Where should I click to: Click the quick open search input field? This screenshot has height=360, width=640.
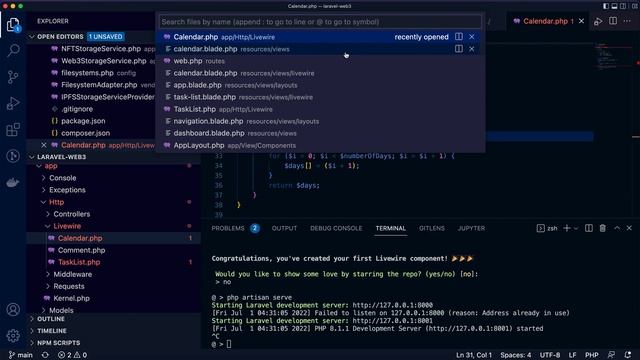click(x=320, y=22)
